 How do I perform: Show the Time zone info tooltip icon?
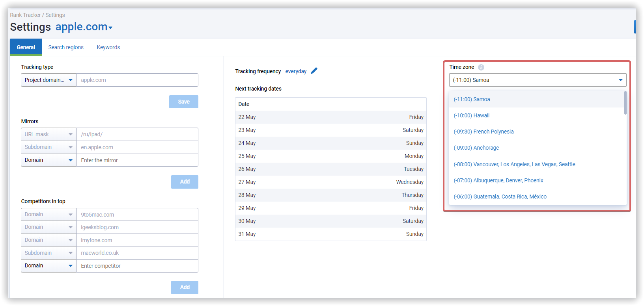click(481, 67)
